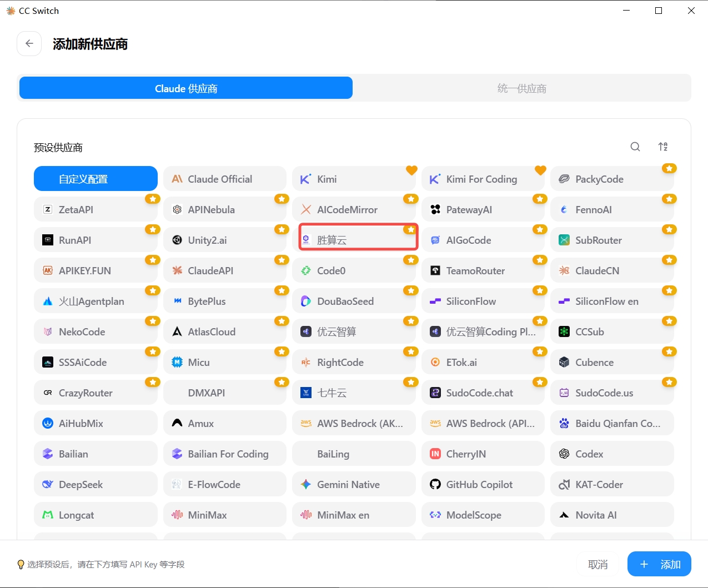Click the APIKEY.FUN logo icon
The width and height of the screenshot is (708, 588).
(x=48, y=270)
